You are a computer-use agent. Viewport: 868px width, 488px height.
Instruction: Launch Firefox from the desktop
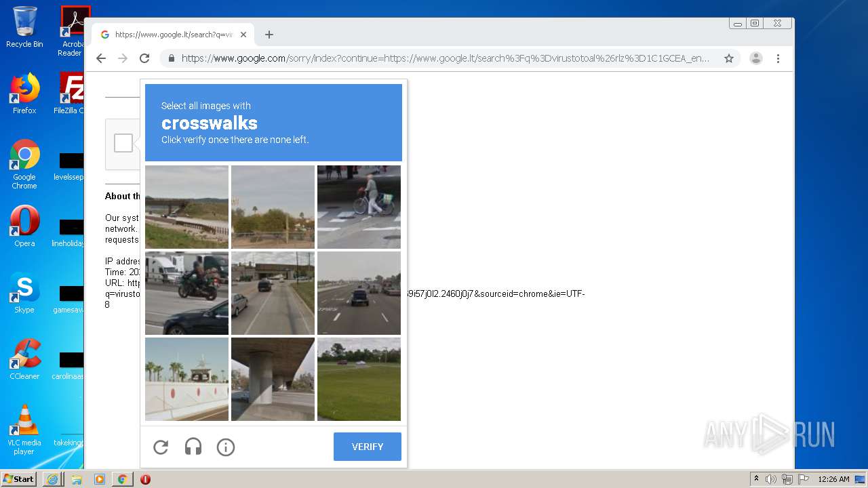coord(24,94)
